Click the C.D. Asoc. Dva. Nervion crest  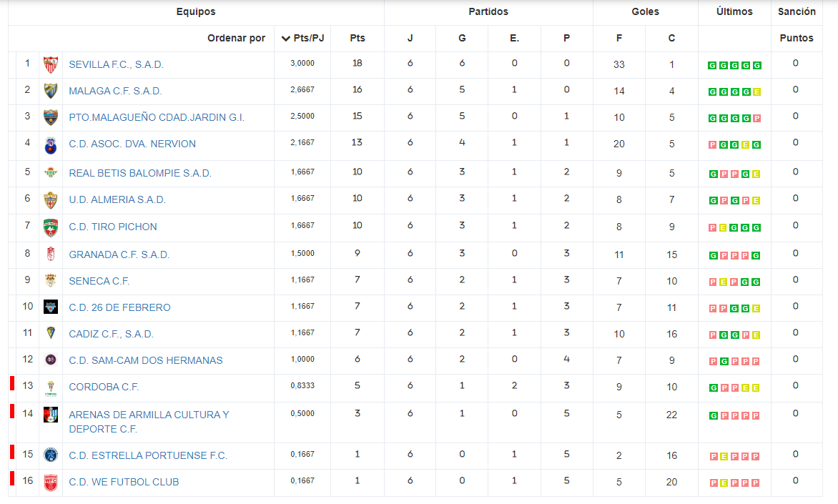[51, 145]
